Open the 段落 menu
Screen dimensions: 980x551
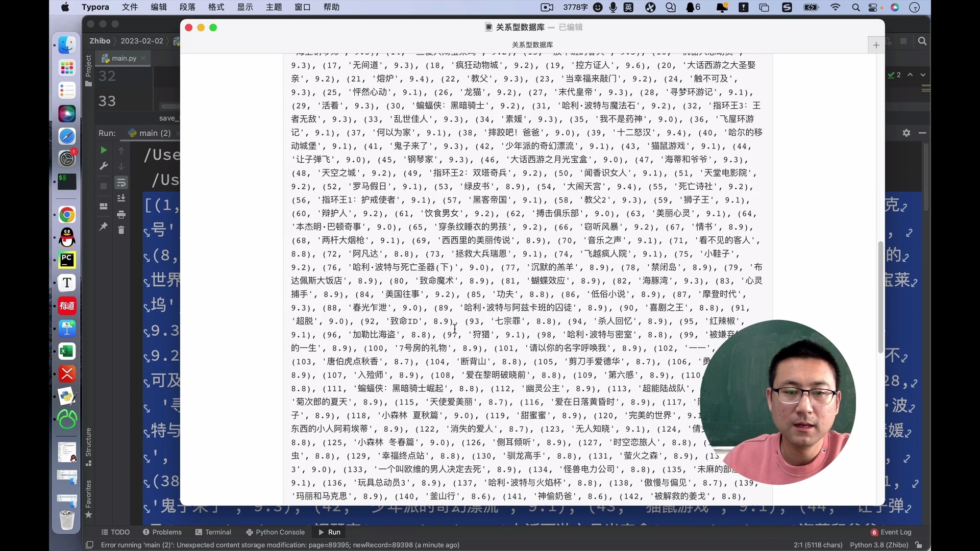point(187,7)
